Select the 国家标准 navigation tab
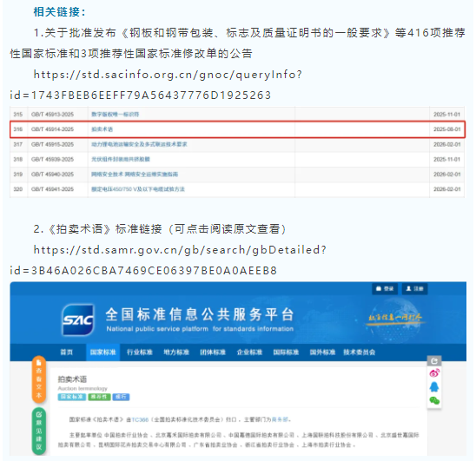The width and height of the screenshot is (476, 461). 102,352
